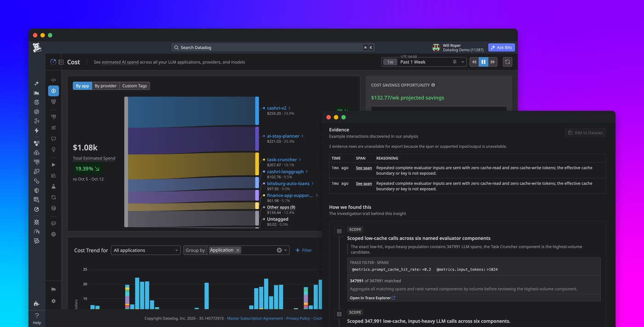Viewport: 644px width, 327px height.
Task: Expand the cashri-v2 app chevron
Action: [289, 108]
